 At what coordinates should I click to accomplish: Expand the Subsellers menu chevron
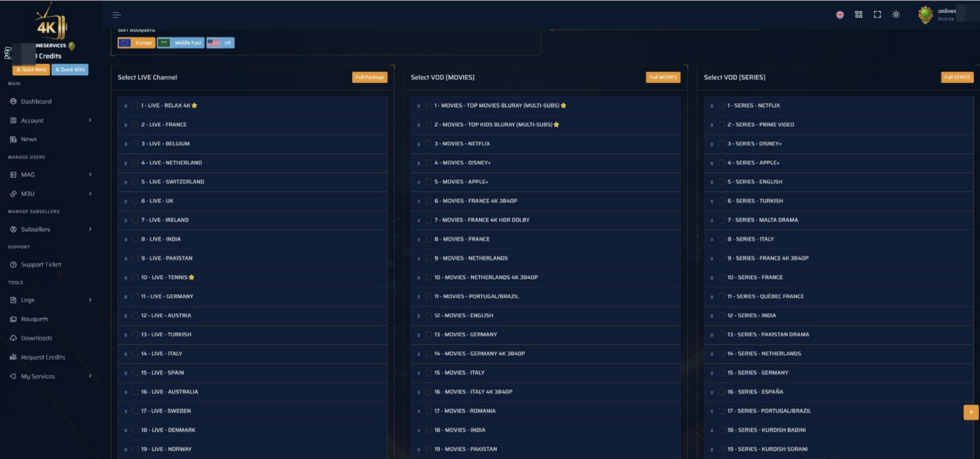pos(90,229)
